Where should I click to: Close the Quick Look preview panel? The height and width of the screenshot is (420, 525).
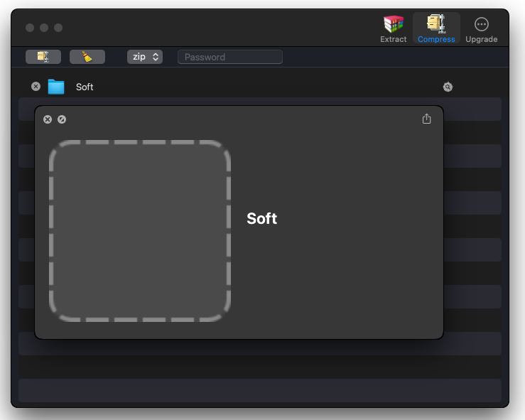(48, 119)
